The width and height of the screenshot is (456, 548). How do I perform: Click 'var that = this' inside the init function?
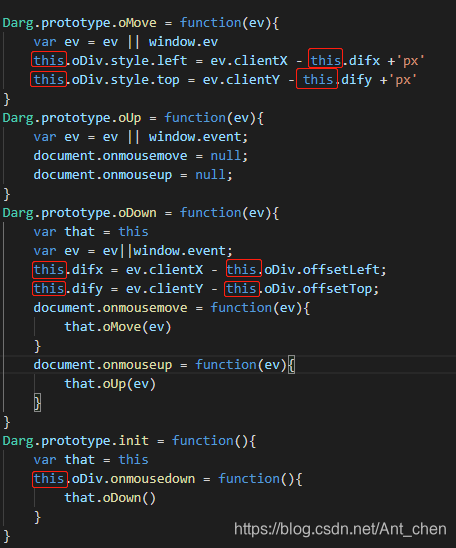(x=91, y=460)
